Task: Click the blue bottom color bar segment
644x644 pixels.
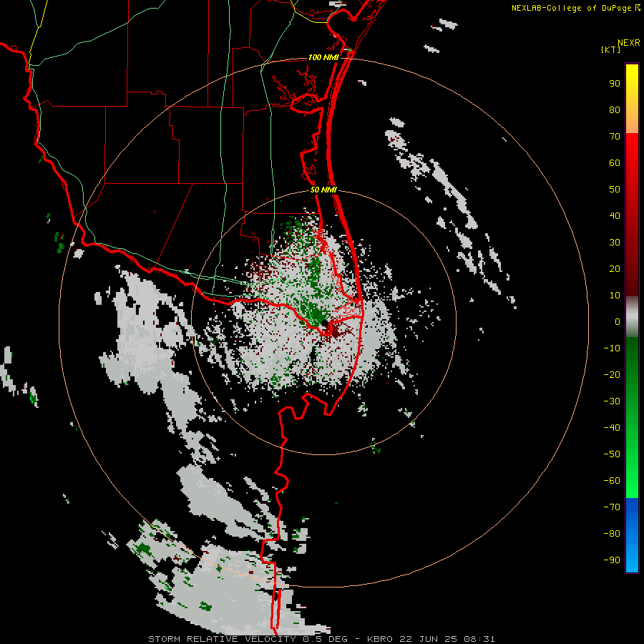Action: 632,535
